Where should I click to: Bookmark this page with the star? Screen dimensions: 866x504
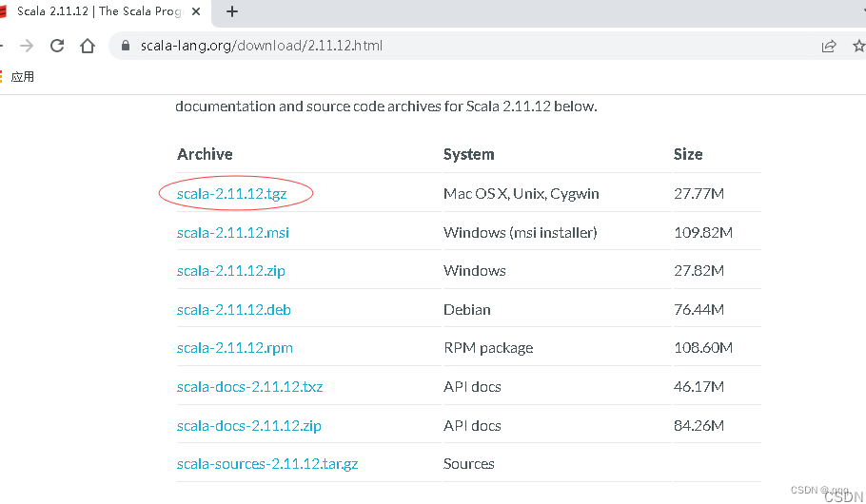pos(858,46)
